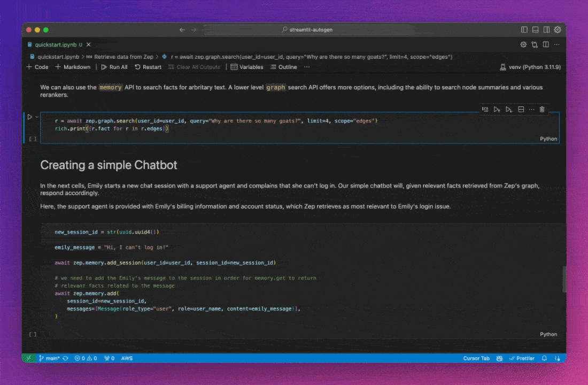Screen dimensions: 588x385
Task: Select the venv (Python 3.11.9) kernel picker
Action: (530, 67)
